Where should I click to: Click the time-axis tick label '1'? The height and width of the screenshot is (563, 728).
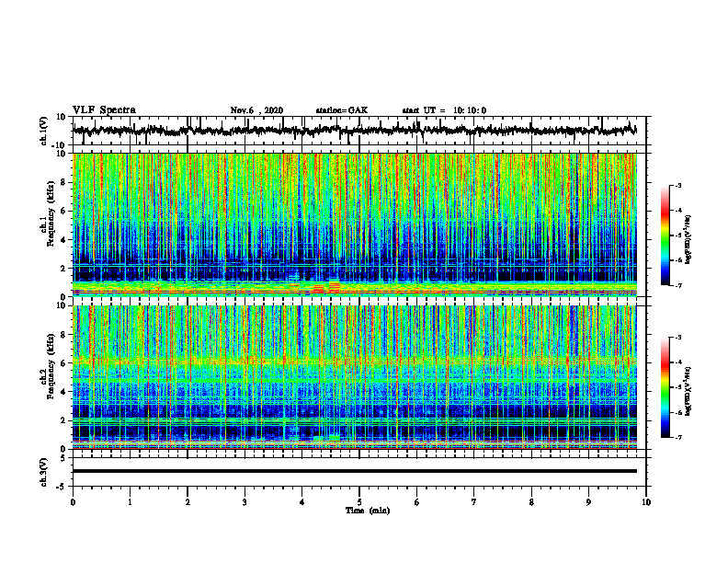(x=130, y=502)
